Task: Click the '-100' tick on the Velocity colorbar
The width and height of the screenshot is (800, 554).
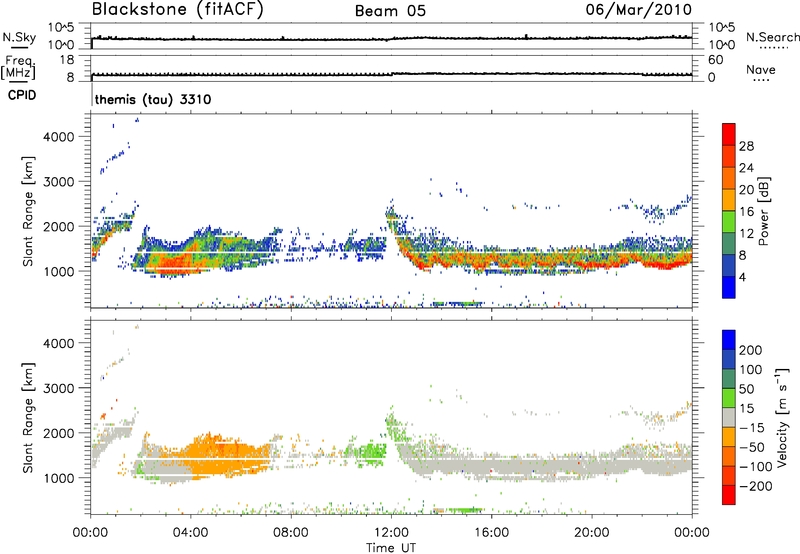Action: (x=756, y=467)
